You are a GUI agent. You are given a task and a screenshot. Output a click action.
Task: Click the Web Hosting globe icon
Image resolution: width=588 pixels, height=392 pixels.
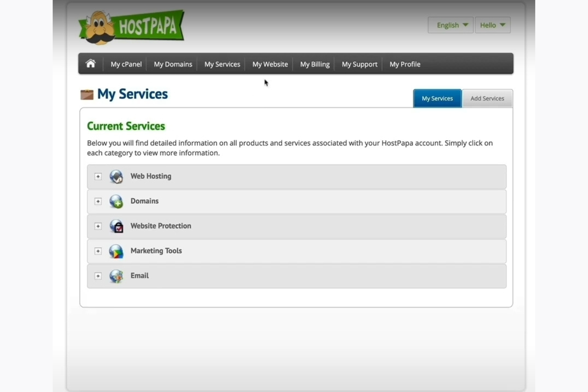tap(116, 177)
